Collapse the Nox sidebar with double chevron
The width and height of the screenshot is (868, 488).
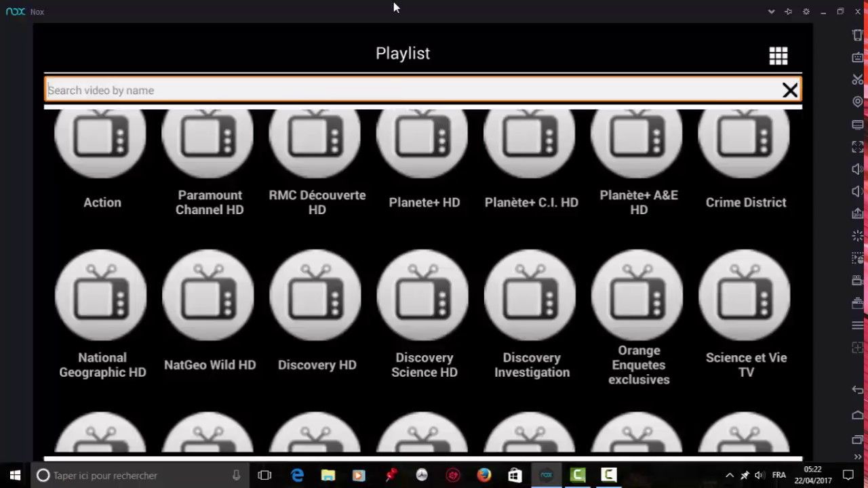(x=858, y=457)
